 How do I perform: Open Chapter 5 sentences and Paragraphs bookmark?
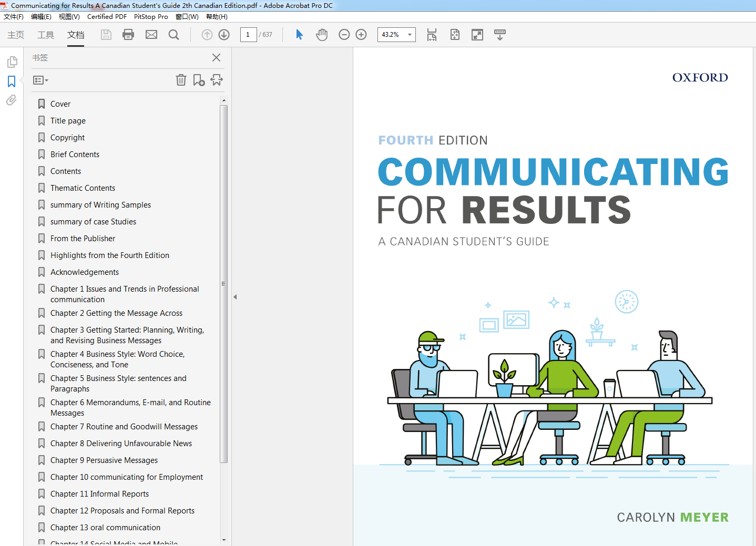click(x=118, y=384)
